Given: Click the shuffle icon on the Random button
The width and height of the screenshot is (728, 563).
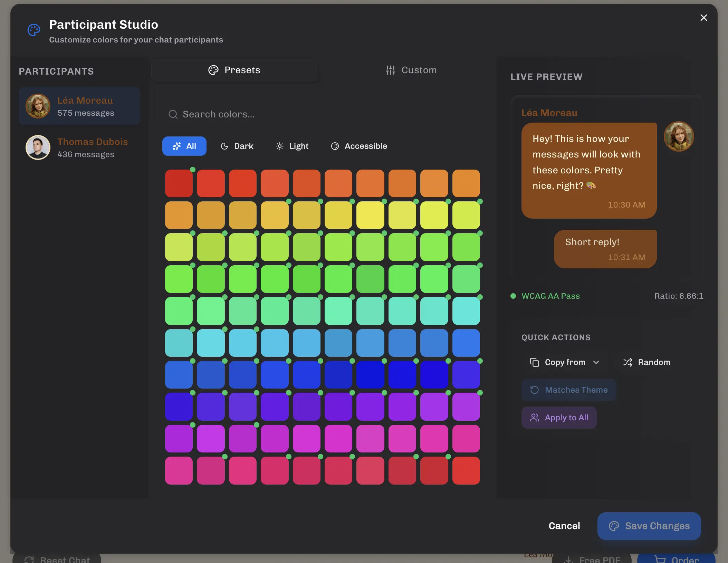Looking at the screenshot, I should (x=628, y=362).
